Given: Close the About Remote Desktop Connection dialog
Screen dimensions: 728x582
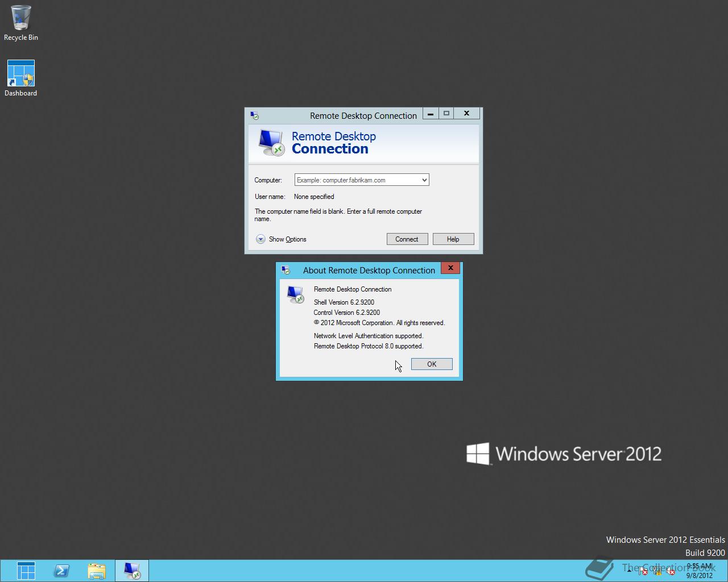Looking at the screenshot, I should coord(450,268).
